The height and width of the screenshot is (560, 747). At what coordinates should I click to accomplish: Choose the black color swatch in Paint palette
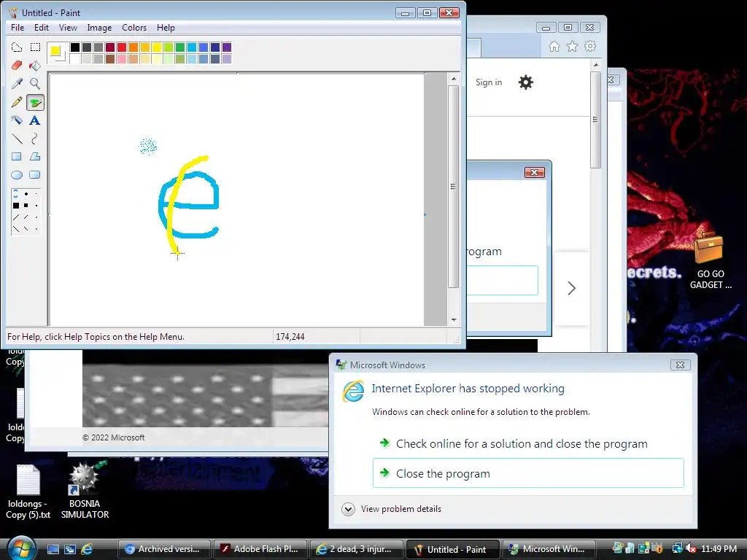pyautogui.click(x=75, y=47)
